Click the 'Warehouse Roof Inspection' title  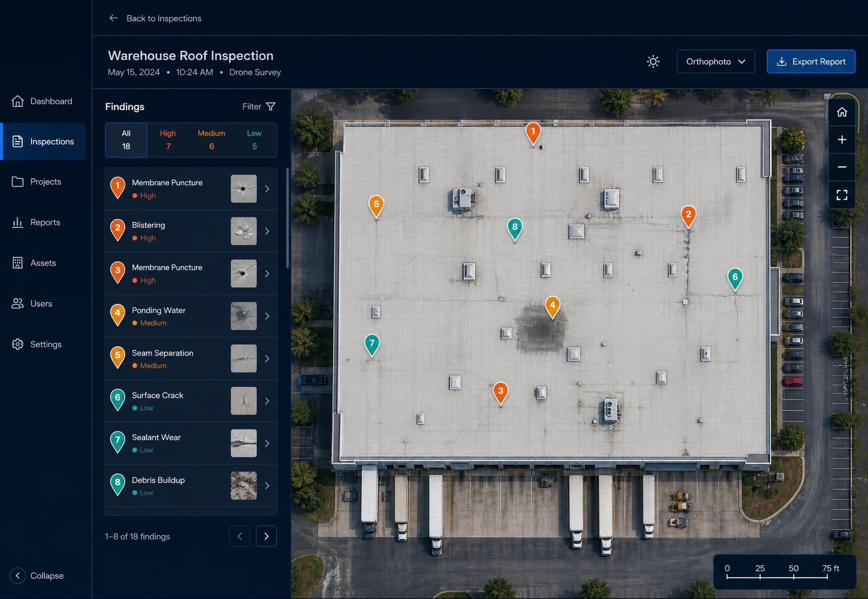(x=190, y=55)
